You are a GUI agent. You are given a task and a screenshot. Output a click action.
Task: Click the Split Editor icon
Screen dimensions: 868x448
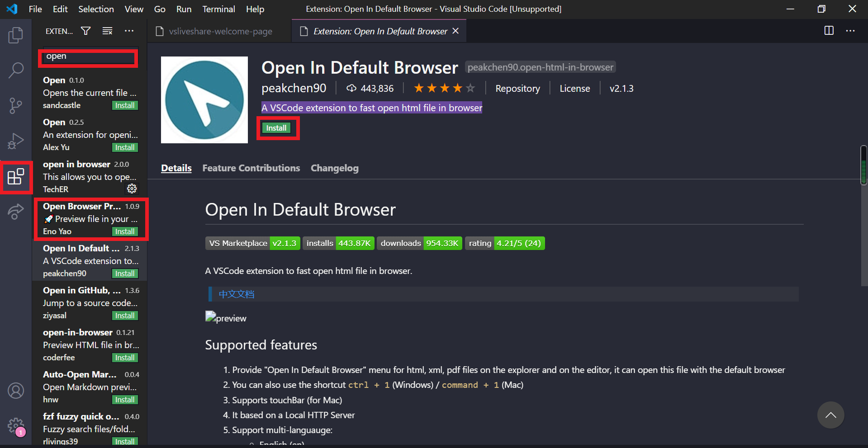coord(829,31)
